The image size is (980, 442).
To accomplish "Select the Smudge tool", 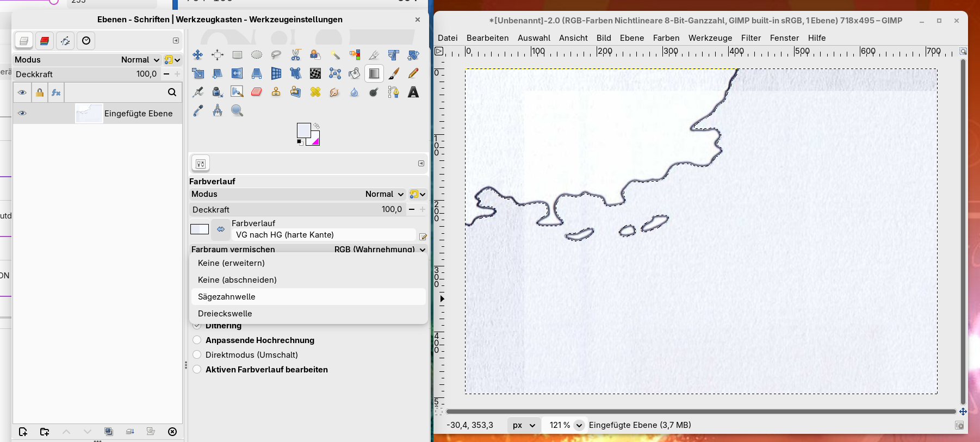I will point(335,92).
